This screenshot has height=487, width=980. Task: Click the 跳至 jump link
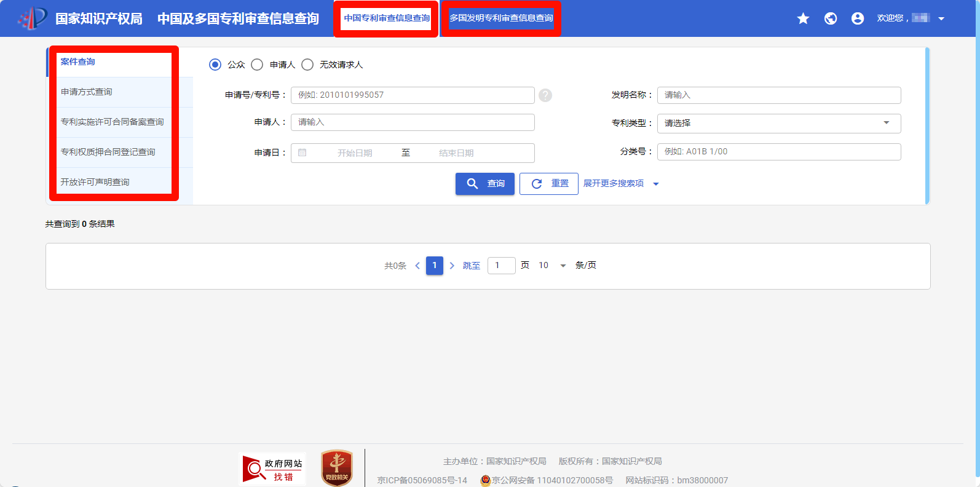pyautogui.click(x=472, y=266)
